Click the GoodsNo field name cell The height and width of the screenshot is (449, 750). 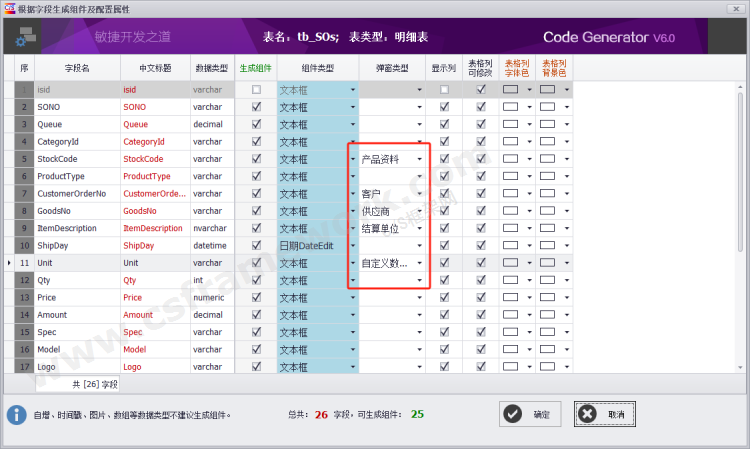(77, 211)
